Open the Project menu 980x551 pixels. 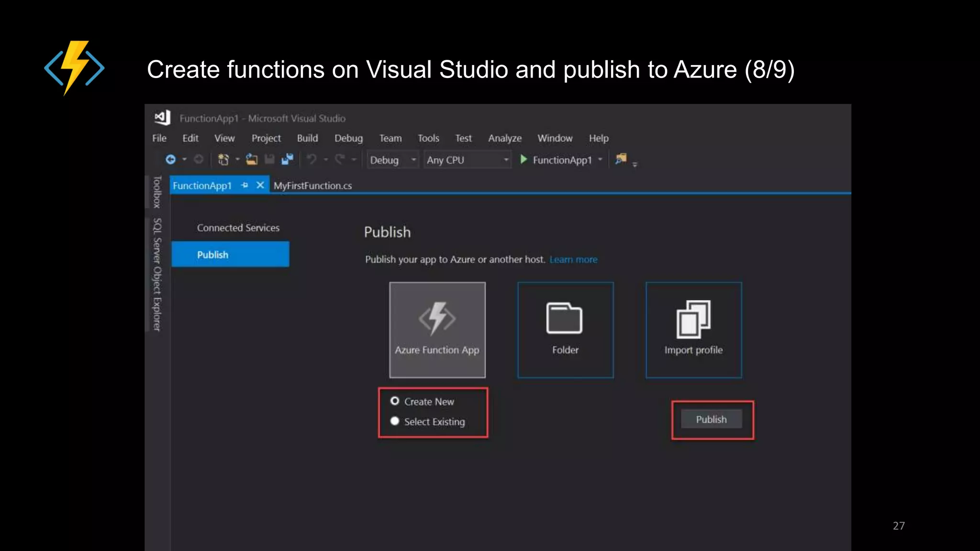pos(266,138)
